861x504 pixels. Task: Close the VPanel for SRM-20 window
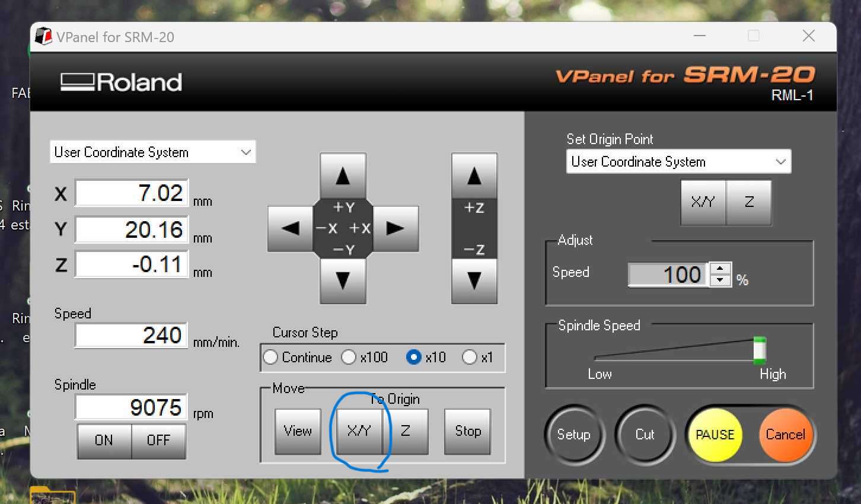tap(809, 36)
